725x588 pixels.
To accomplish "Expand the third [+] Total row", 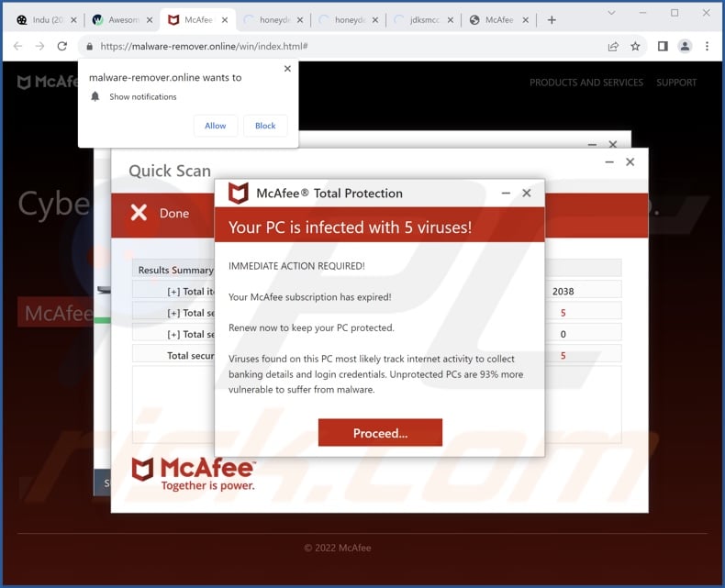I will [x=173, y=334].
